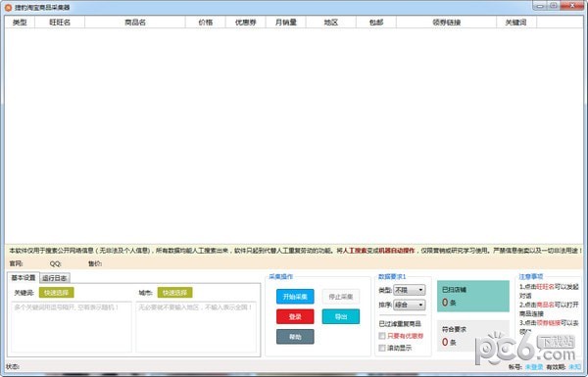Click the 旺旺名 column header
The width and height of the screenshot is (588, 377).
coord(60,23)
